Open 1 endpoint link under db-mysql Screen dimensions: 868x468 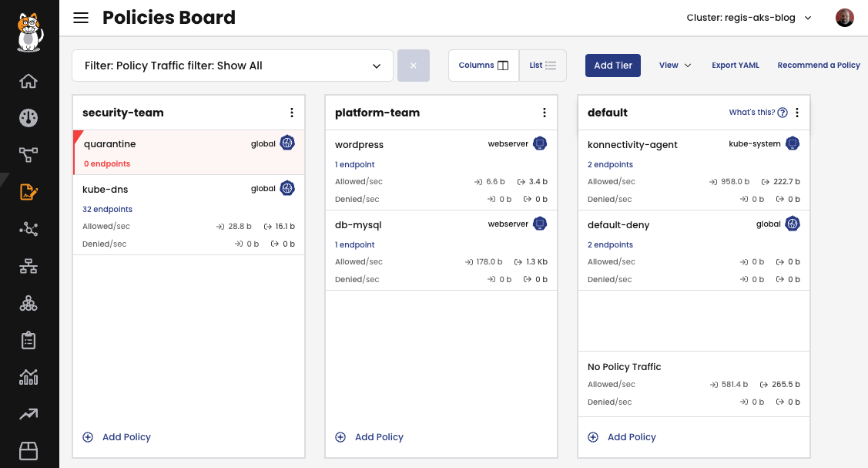click(355, 245)
